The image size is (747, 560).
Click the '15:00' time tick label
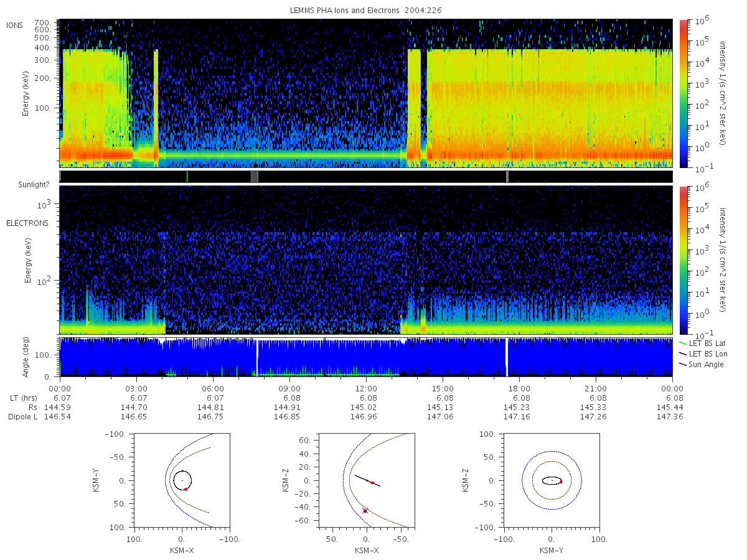coord(443,388)
